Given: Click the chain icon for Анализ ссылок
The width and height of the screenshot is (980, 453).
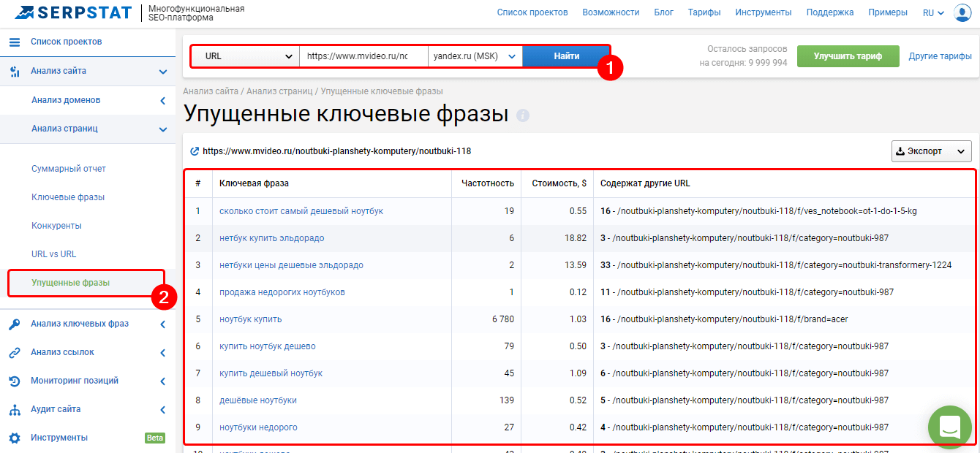Looking at the screenshot, I should pos(15,352).
